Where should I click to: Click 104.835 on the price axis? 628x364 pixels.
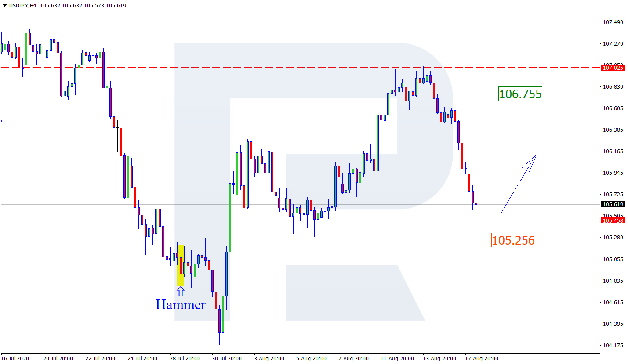tap(613, 281)
